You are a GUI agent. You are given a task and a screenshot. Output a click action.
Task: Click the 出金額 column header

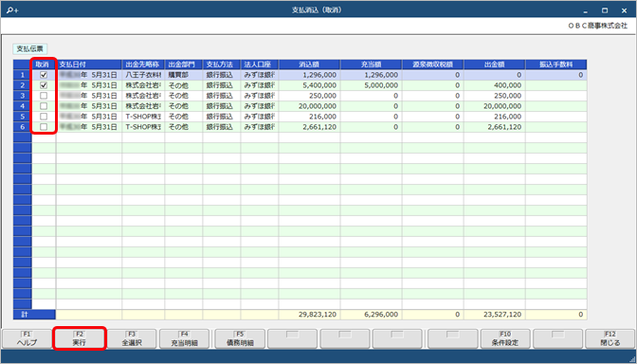click(495, 64)
